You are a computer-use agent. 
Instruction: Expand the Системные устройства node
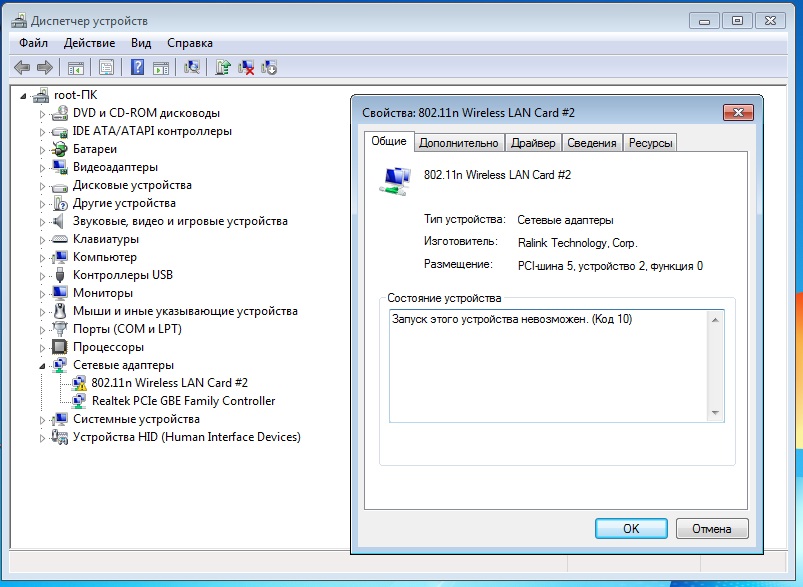click(x=43, y=420)
